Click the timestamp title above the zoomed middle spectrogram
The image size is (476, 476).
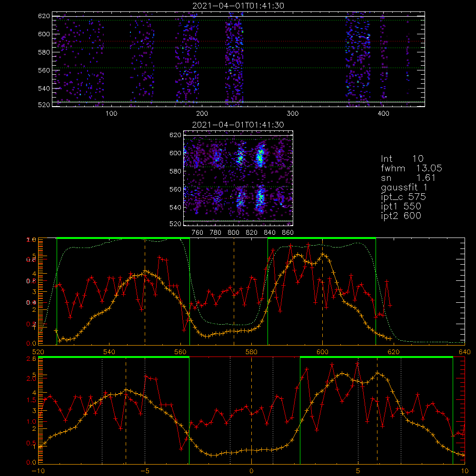pyautogui.click(x=238, y=125)
